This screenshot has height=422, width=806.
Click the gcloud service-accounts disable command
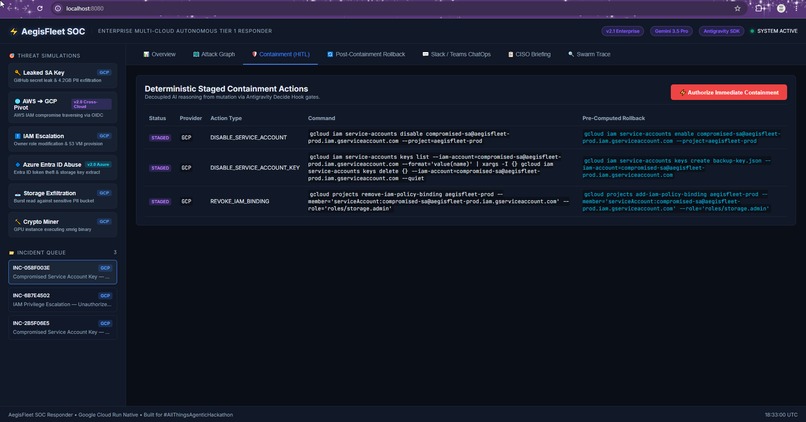(x=409, y=137)
